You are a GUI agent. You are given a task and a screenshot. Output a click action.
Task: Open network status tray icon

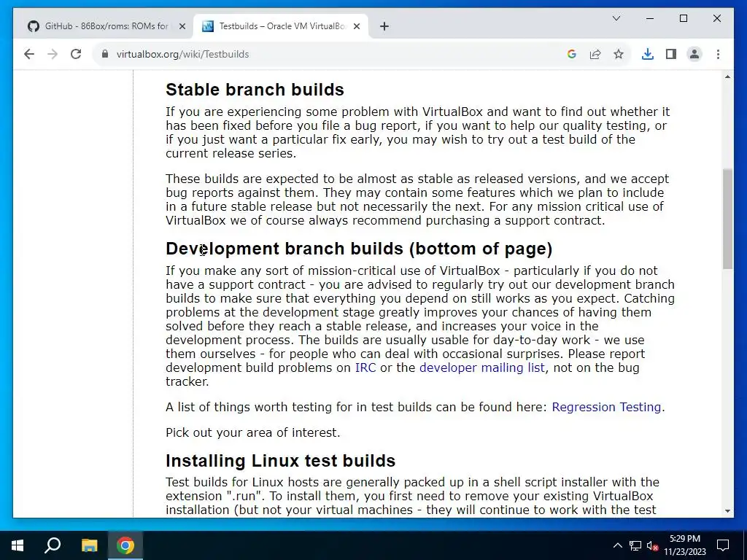tap(635, 545)
